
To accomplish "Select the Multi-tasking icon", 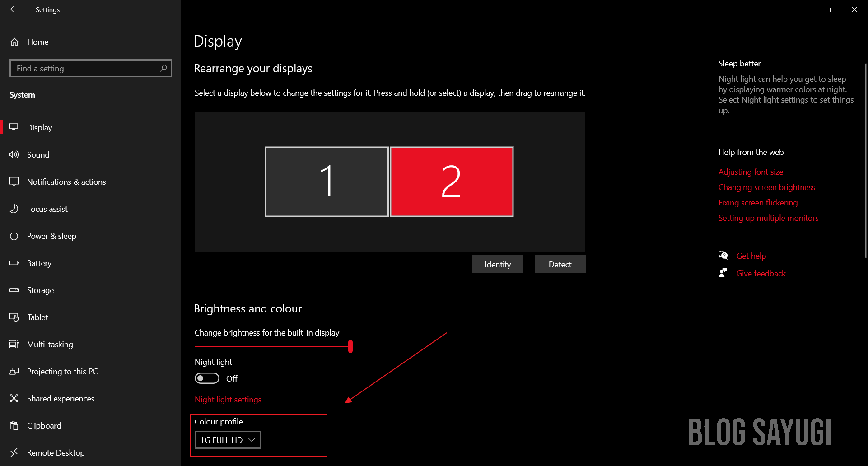I will [x=14, y=344].
